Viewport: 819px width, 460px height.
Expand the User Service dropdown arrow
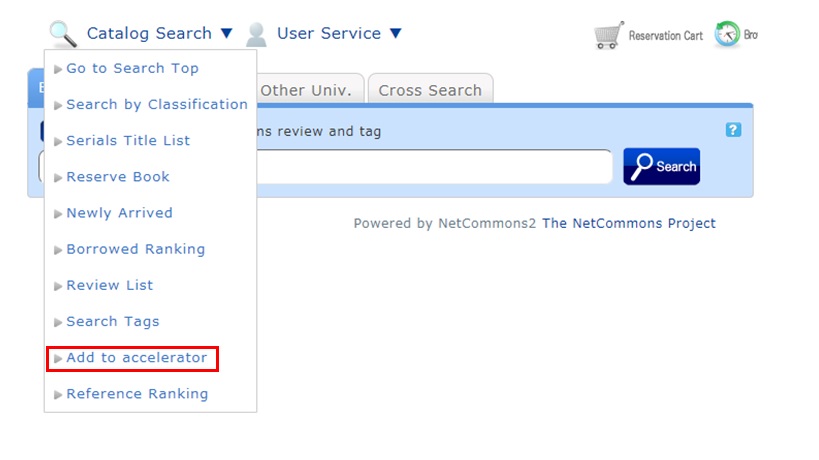tap(395, 34)
